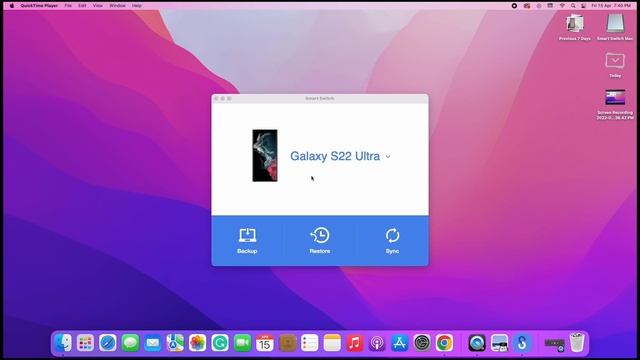Launch FaceTime from the dock
This screenshot has width=640, height=360.
[242, 343]
